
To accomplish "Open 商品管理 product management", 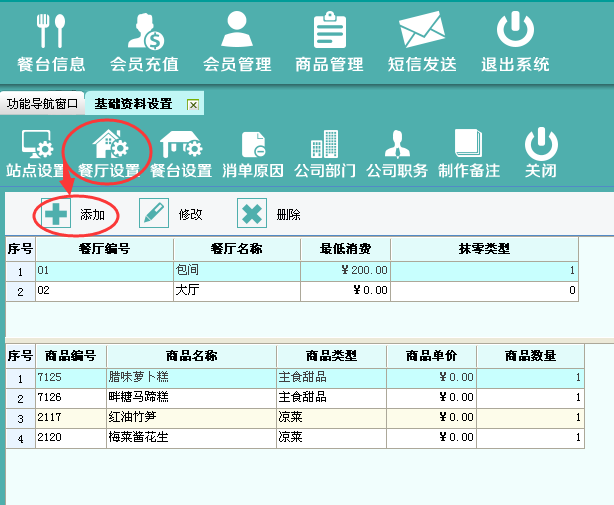I will click(329, 41).
